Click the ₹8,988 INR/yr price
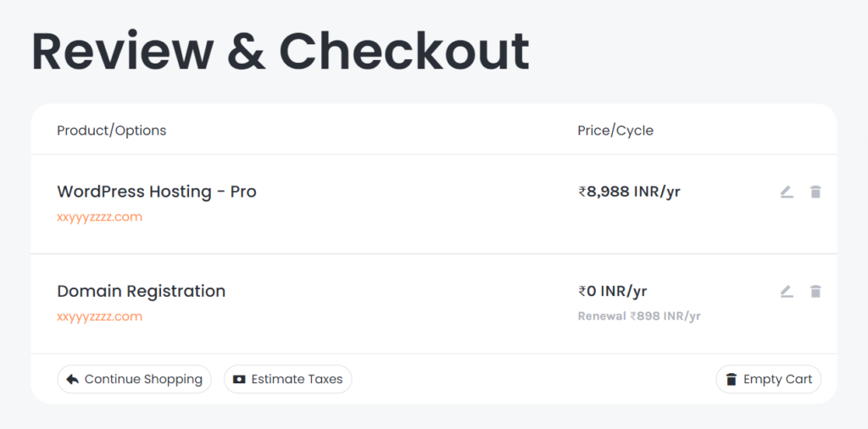 coord(630,192)
